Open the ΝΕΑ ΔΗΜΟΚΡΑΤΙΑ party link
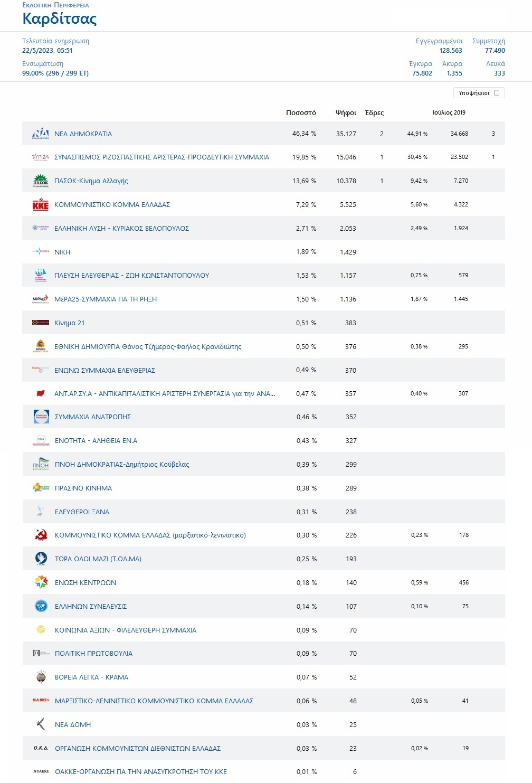This screenshot has width=532, height=783. 83,134
